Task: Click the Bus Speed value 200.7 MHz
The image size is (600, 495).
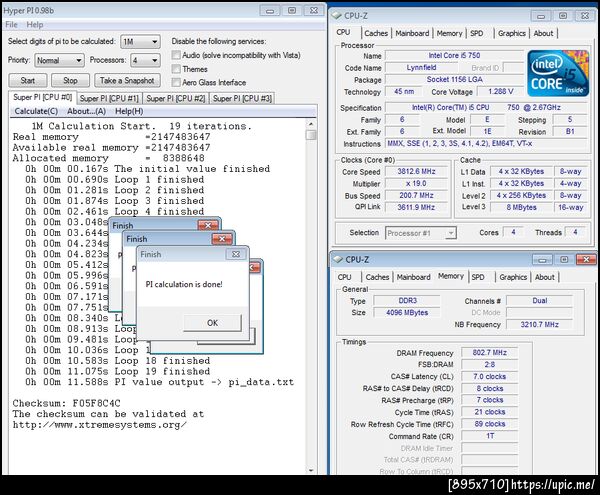Action: pos(416,195)
